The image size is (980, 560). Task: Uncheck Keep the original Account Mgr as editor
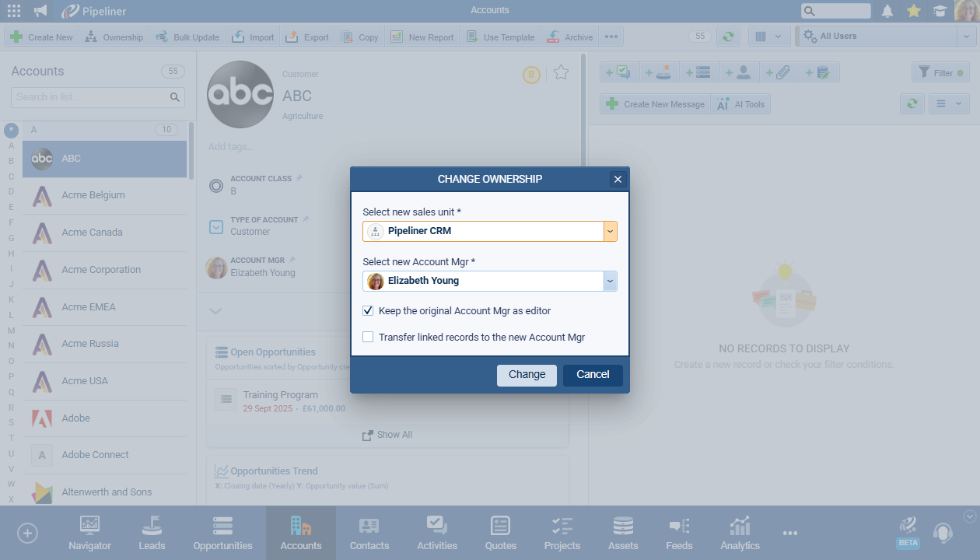click(369, 311)
